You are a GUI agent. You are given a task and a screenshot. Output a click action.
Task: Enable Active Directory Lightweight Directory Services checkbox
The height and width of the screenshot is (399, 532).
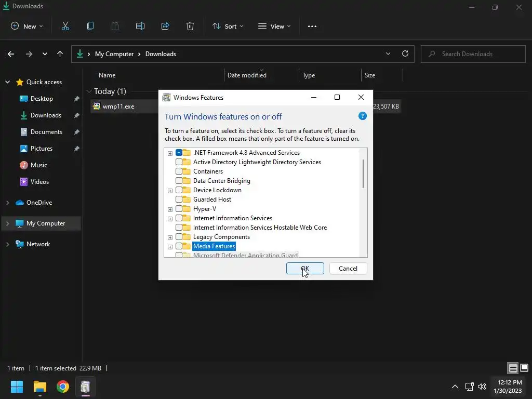pos(179,162)
